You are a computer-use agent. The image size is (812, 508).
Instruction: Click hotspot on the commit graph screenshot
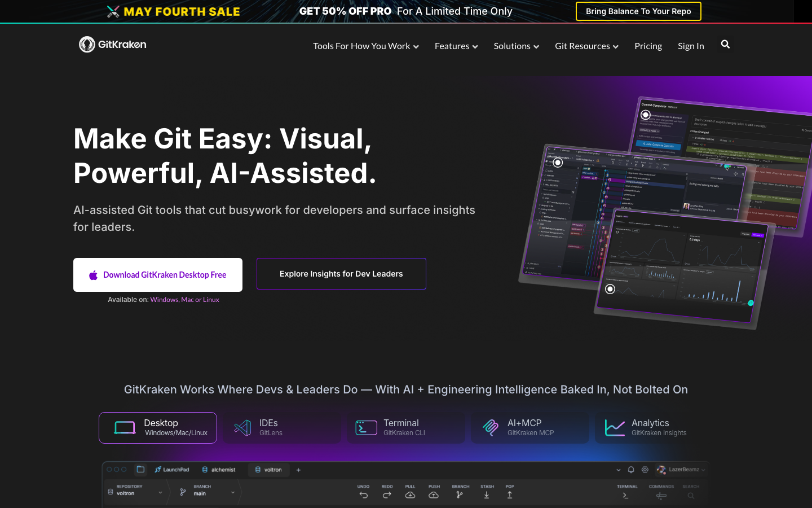click(x=558, y=163)
